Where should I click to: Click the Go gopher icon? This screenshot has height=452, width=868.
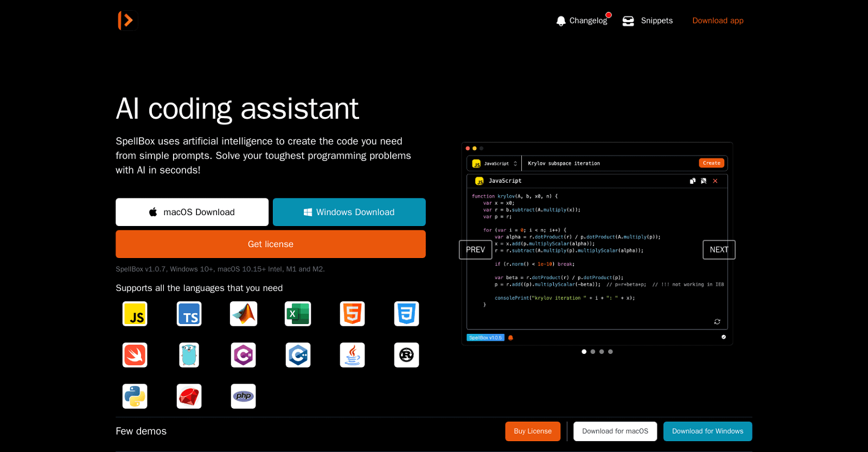(x=189, y=355)
